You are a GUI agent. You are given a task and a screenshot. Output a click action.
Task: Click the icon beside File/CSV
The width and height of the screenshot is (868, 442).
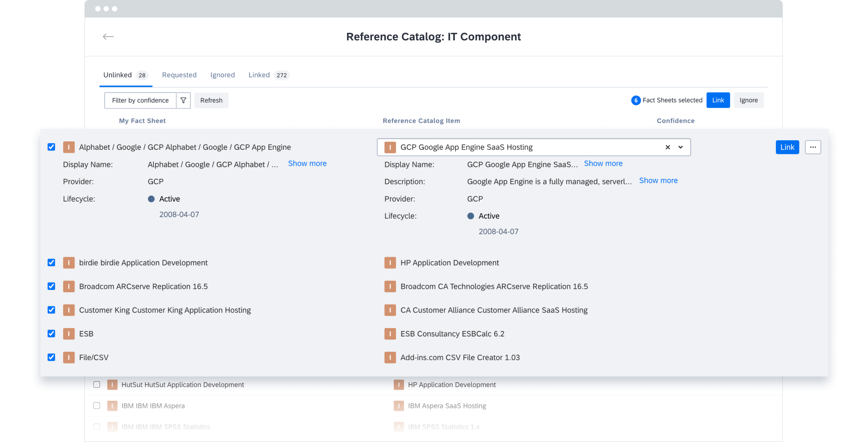(x=69, y=357)
